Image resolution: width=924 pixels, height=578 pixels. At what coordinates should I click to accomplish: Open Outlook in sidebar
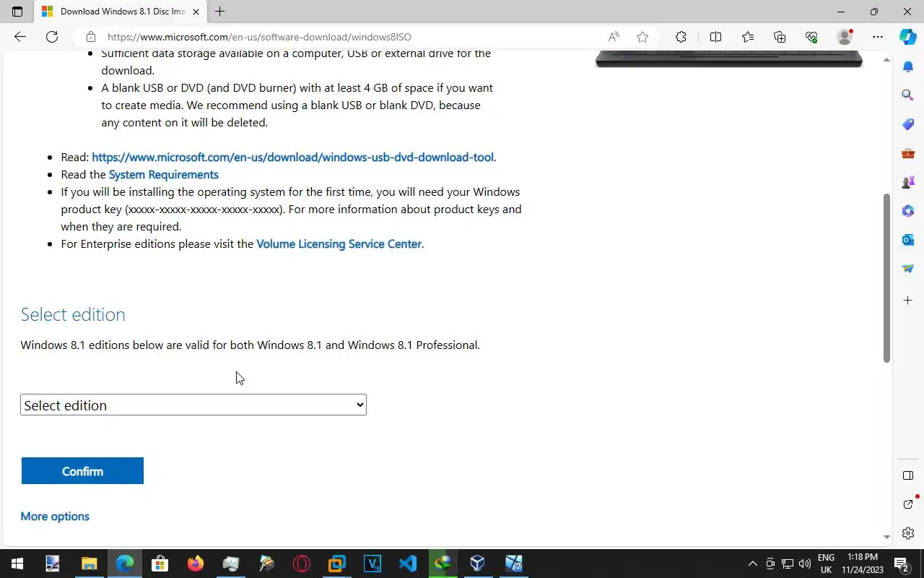point(908,239)
